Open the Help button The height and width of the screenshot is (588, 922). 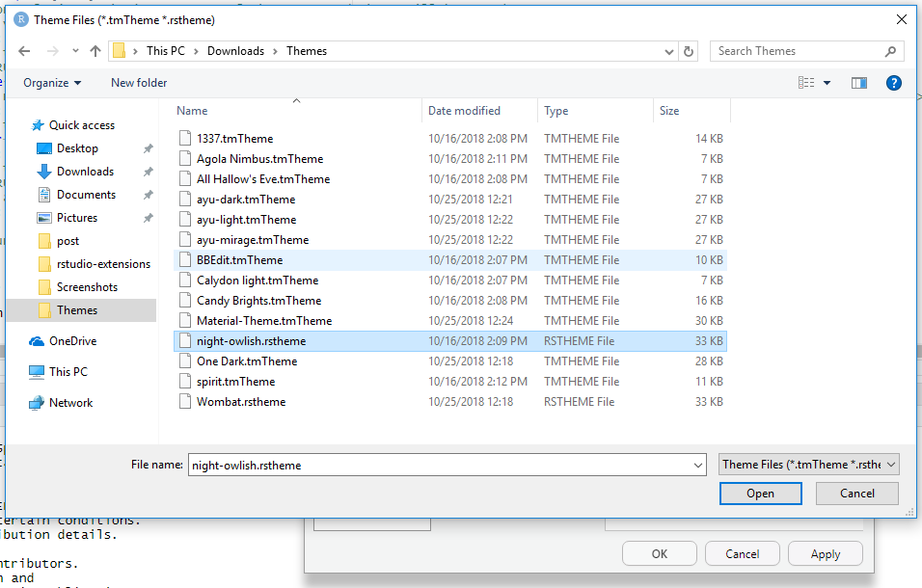pyautogui.click(x=894, y=83)
